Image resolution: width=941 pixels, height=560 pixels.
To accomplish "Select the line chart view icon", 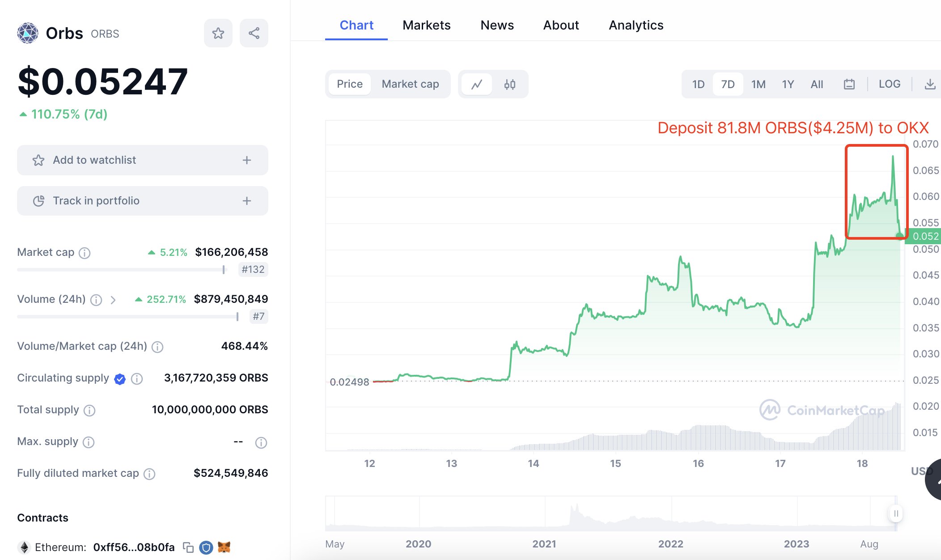I will pos(477,84).
